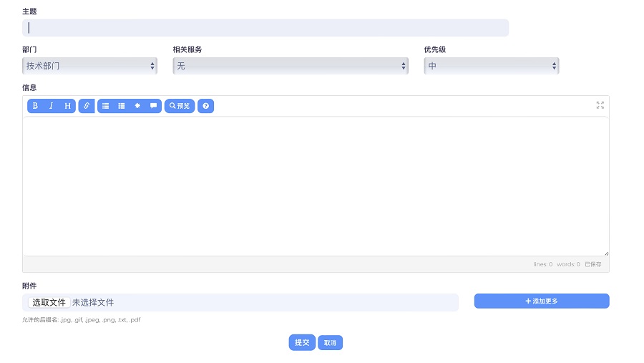Cancel the ticket with 取消 button
This screenshot has height=363, width=644.
pyautogui.click(x=330, y=342)
